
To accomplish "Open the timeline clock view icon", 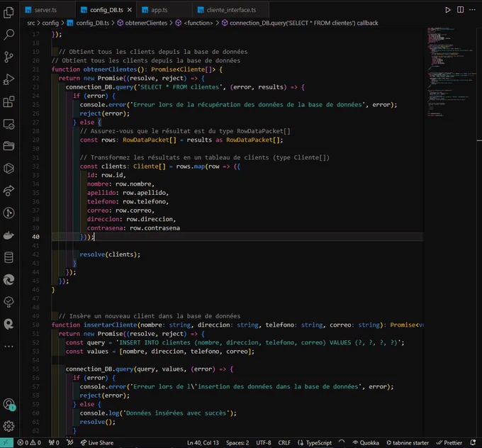I will point(9,213).
